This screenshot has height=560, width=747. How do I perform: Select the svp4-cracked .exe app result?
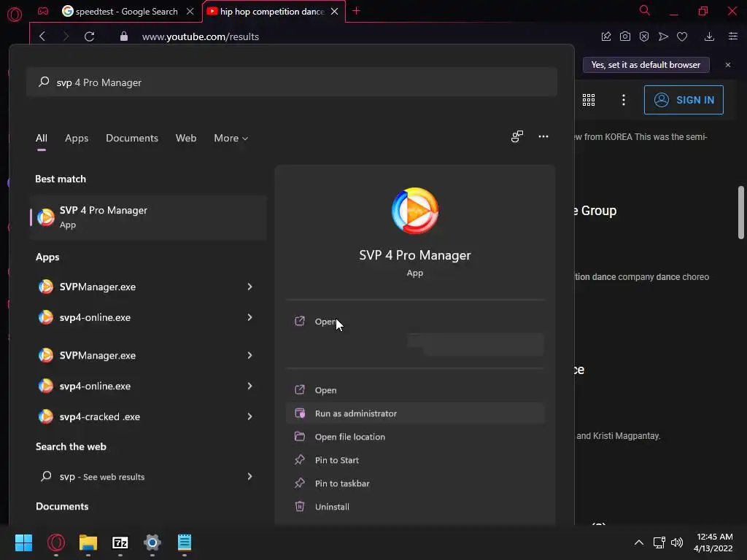point(148,416)
